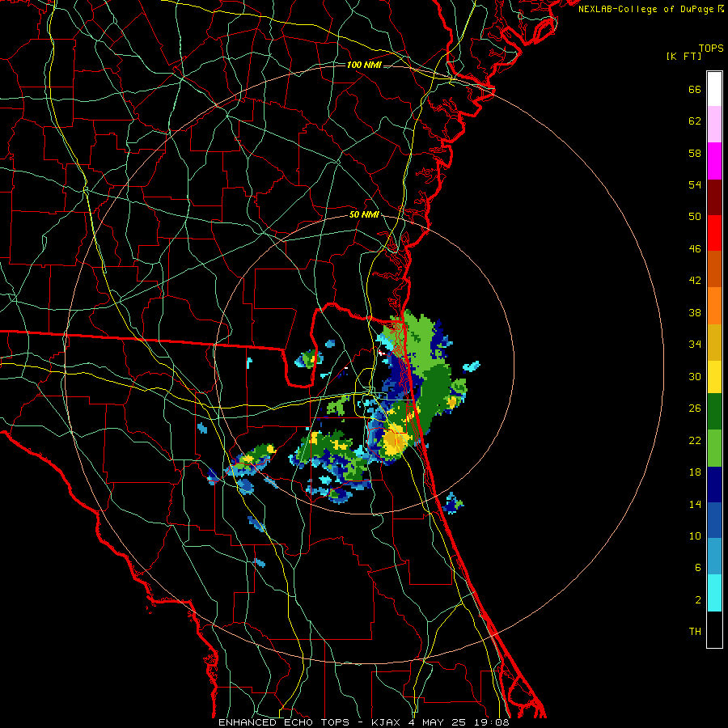Click the light pink 62 kft swatch

click(x=714, y=125)
